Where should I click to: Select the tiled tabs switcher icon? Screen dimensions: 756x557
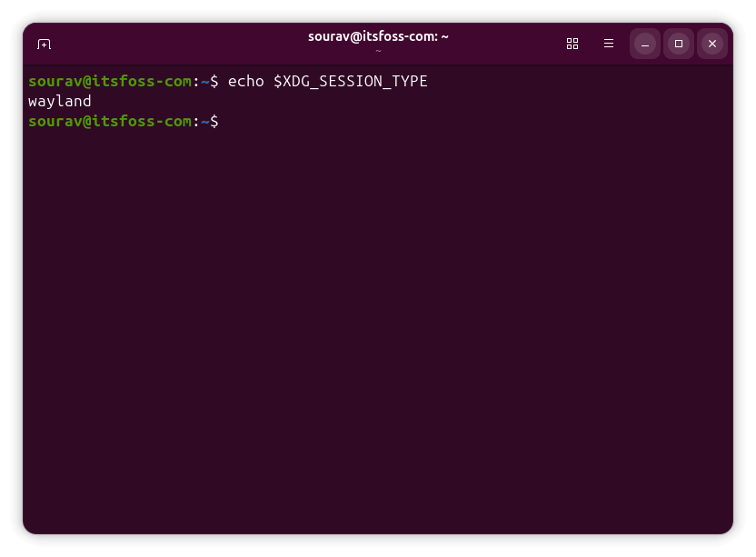tap(572, 44)
